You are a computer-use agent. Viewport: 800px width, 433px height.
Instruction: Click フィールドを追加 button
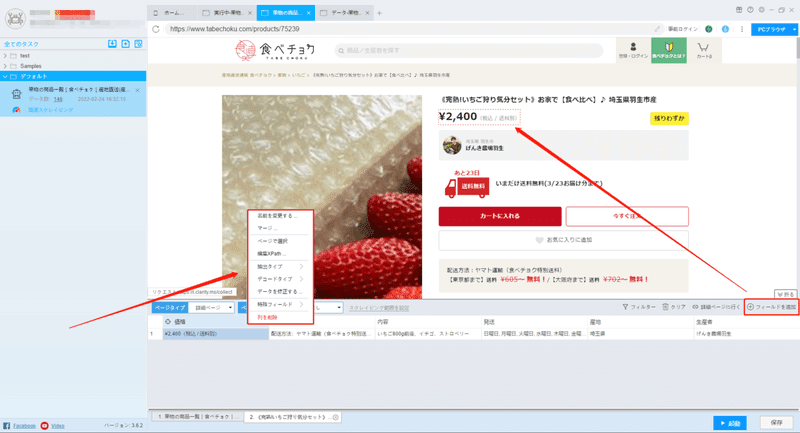click(771, 307)
